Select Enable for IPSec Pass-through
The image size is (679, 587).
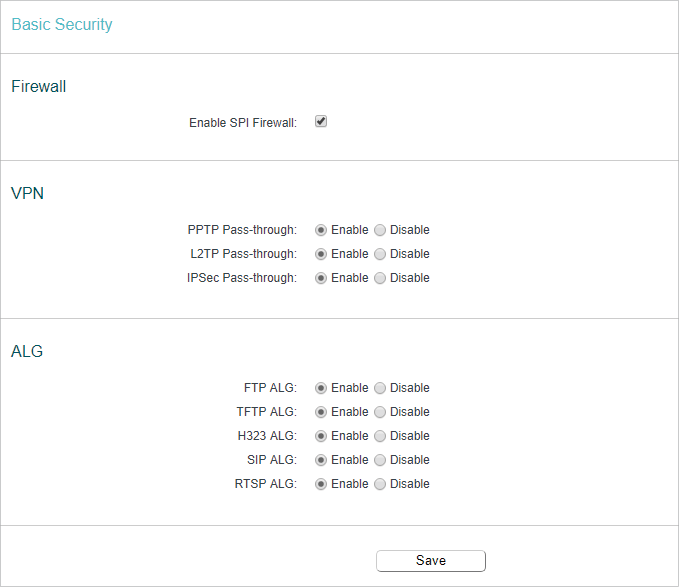coord(321,278)
